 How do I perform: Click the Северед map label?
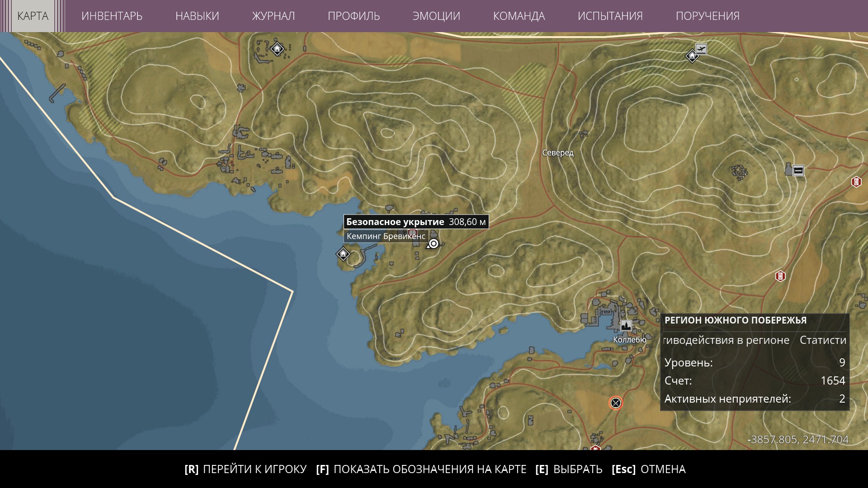[558, 153]
